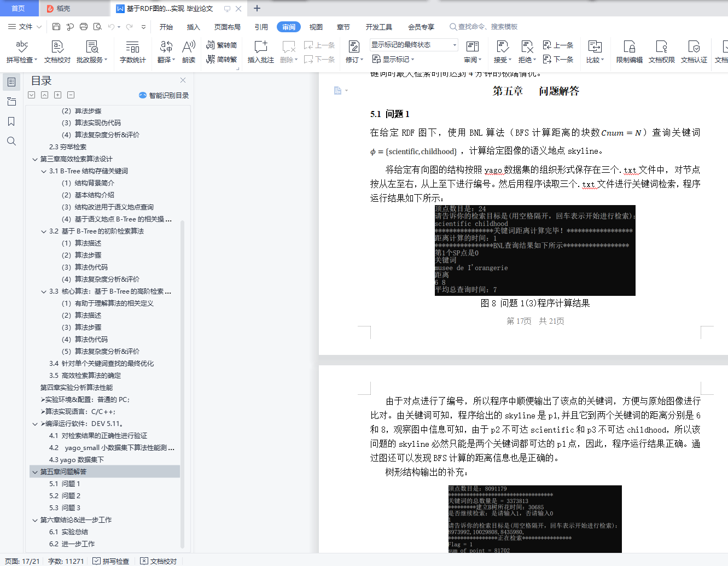Open 字数统计 word count tool
728x566 pixels.
tap(133, 52)
